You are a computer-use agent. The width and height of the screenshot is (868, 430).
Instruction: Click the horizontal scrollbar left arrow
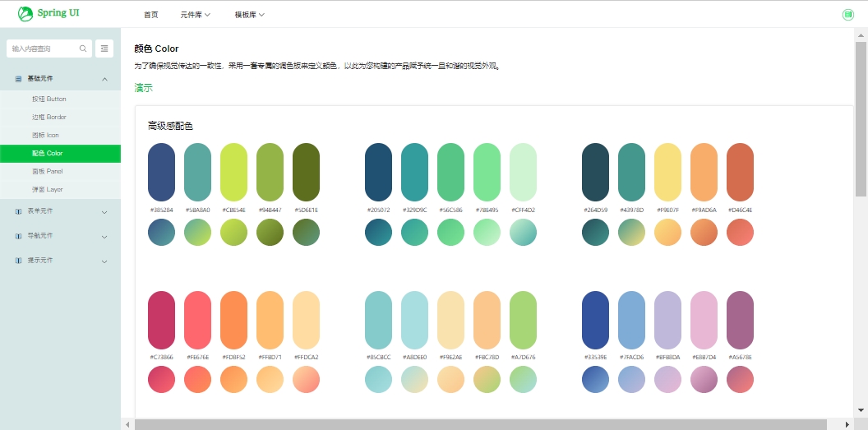(128, 424)
